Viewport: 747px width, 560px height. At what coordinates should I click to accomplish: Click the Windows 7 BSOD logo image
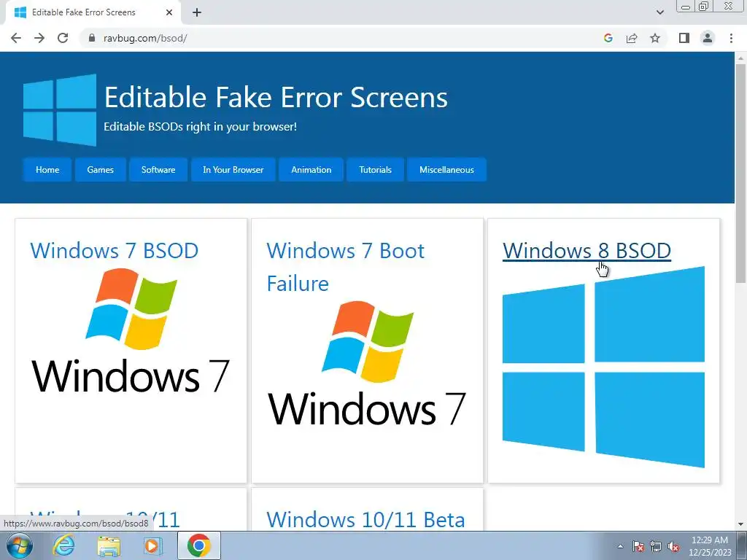pyautogui.click(x=131, y=330)
